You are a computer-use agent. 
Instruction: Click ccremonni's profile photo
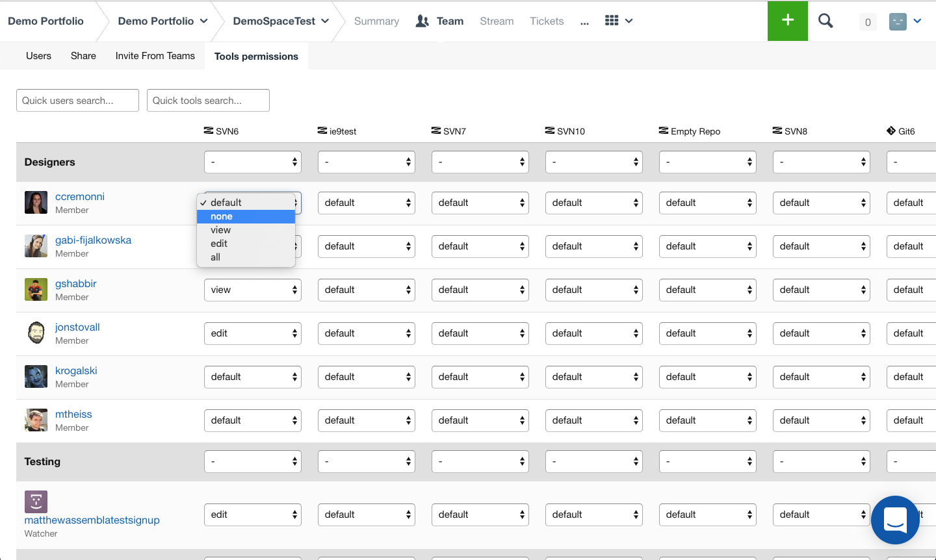(x=36, y=203)
